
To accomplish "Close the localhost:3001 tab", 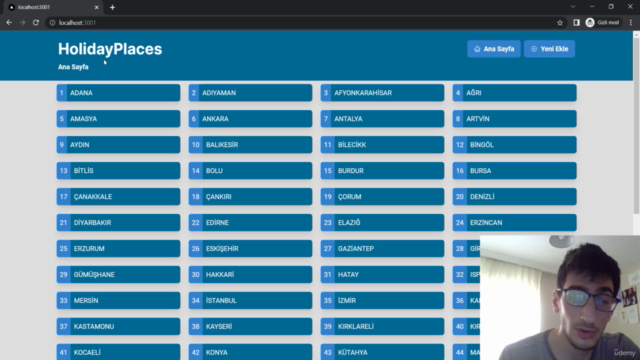I will pos(96,7).
